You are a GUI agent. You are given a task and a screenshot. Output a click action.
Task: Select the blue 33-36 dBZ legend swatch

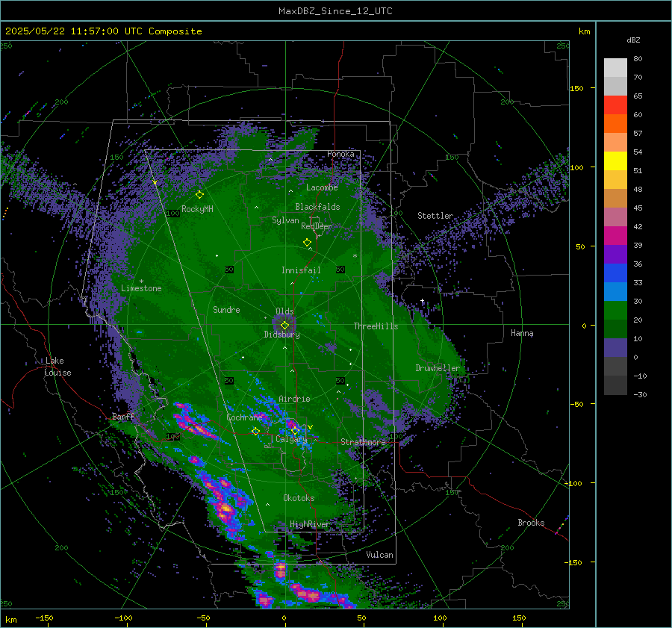tap(615, 273)
